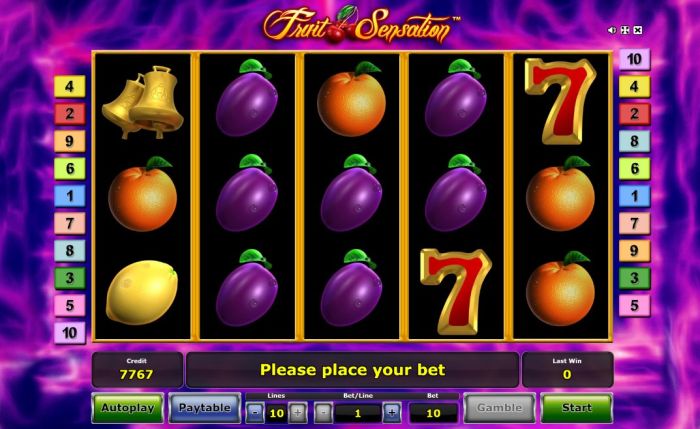The width and height of the screenshot is (700, 429).
Task: Close the game with the X icon
Action: tap(638, 30)
